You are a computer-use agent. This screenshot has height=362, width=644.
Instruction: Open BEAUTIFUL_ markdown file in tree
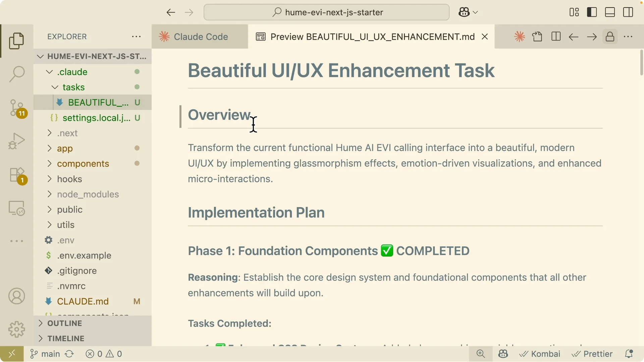click(93, 103)
